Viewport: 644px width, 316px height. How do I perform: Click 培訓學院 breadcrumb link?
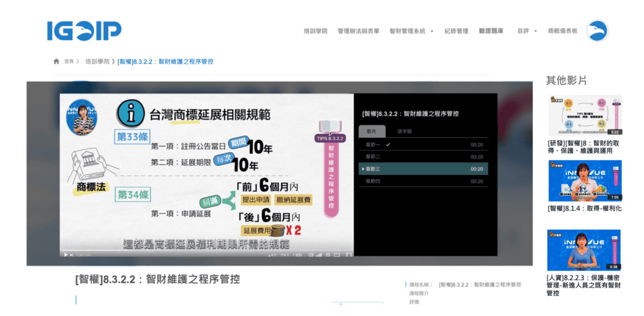coord(96,62)
